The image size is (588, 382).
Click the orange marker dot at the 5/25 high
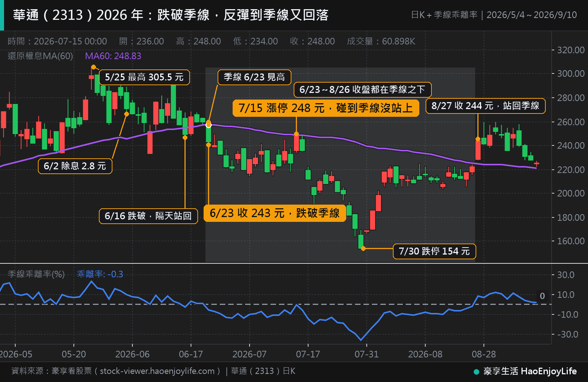pos(93,67)
